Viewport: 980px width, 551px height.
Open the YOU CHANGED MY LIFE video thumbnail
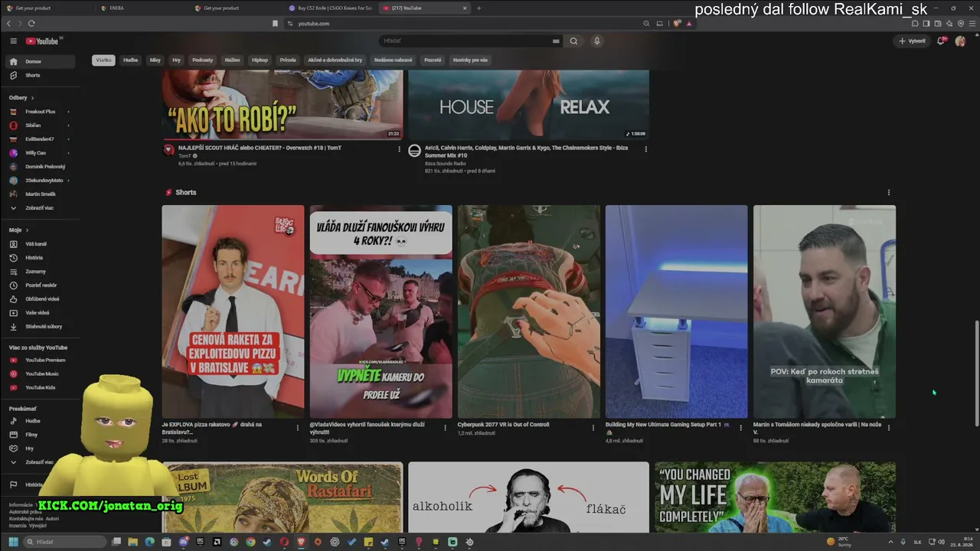(x=775, y=497)
